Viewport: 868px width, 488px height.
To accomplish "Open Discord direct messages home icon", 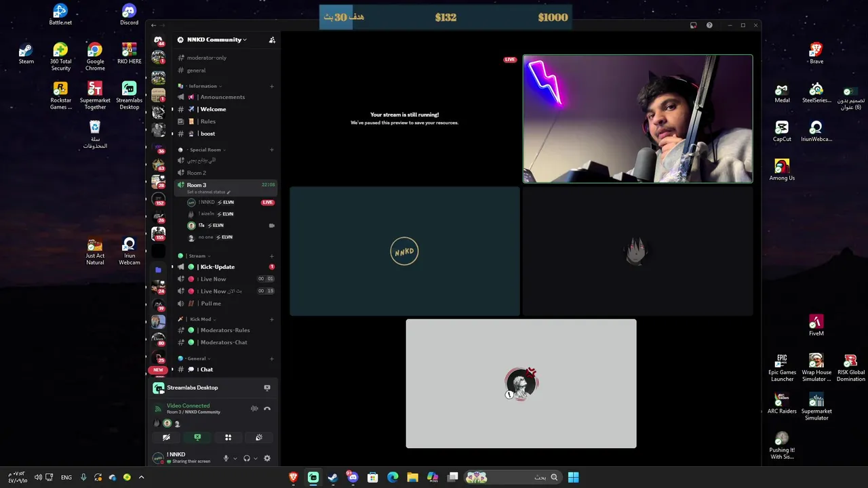I will 158,40.
